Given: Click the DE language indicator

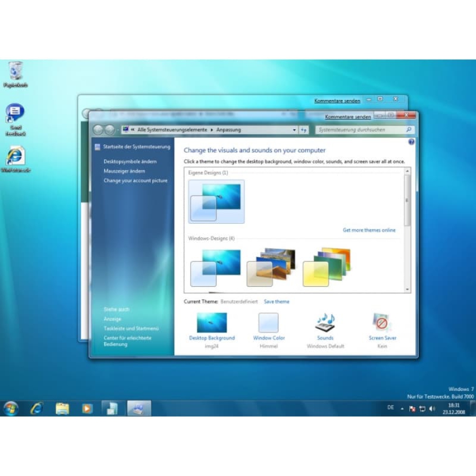Looking at the screenshot, I should (391, 407).
